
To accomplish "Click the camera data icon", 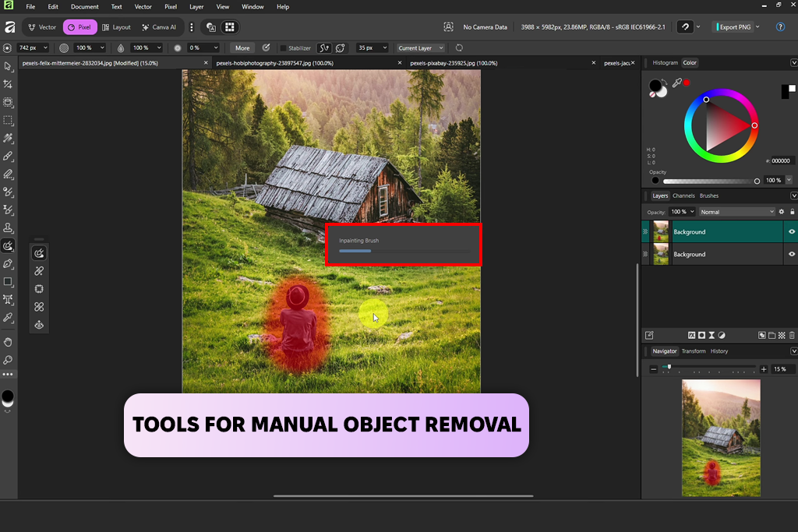I will pos(448,27).
